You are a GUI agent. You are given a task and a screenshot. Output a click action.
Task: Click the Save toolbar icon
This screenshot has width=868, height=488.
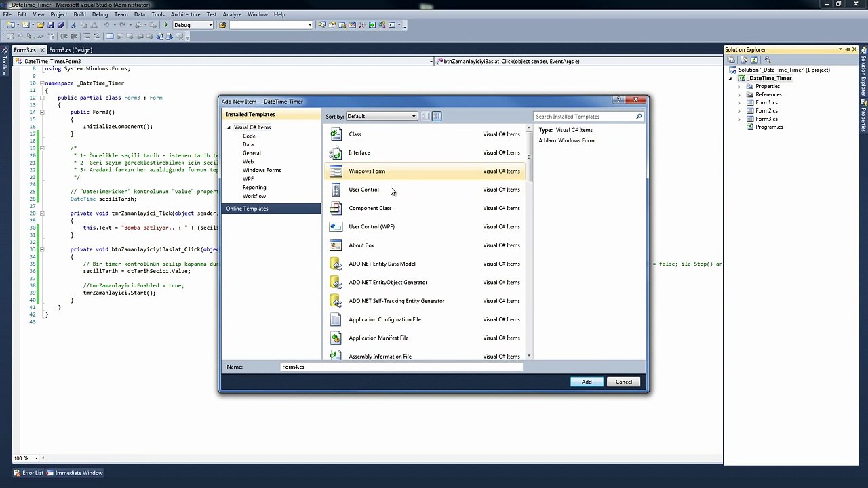[51, 25]
